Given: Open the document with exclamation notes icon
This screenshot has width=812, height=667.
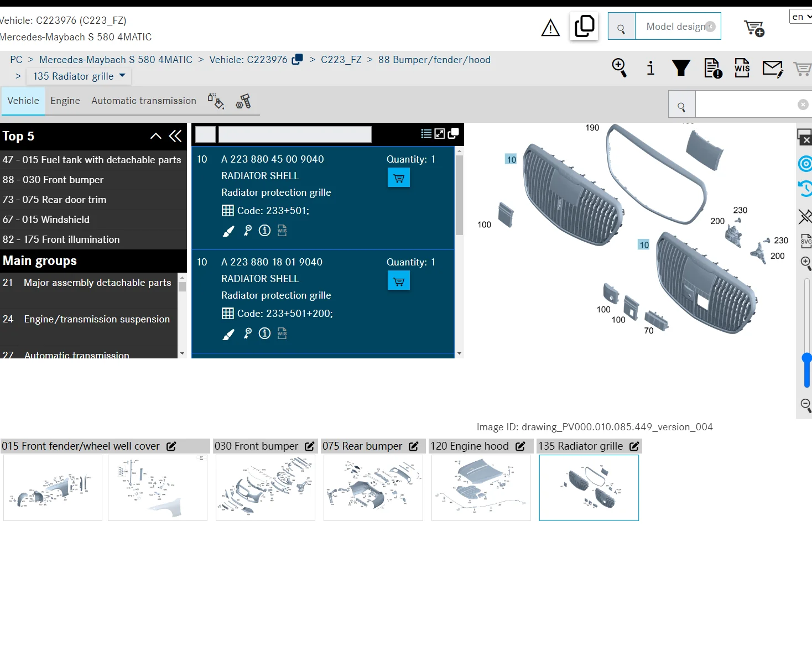Looking at the screenshot, I should (713, 68).
